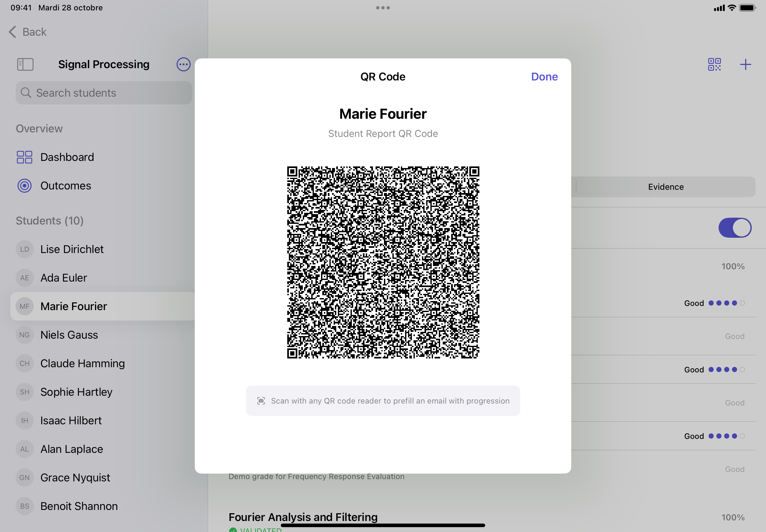Select the LD avatar for Lise Dirichlet
The width and height of the screenshot is (766, 532).
[24, 249]
